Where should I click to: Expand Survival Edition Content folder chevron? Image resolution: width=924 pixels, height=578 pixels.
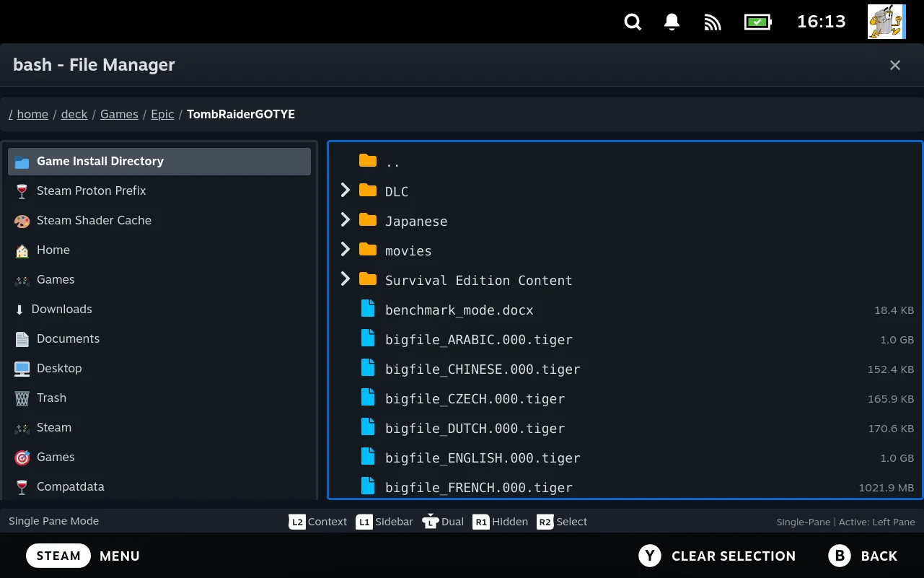tap(345, 279)
